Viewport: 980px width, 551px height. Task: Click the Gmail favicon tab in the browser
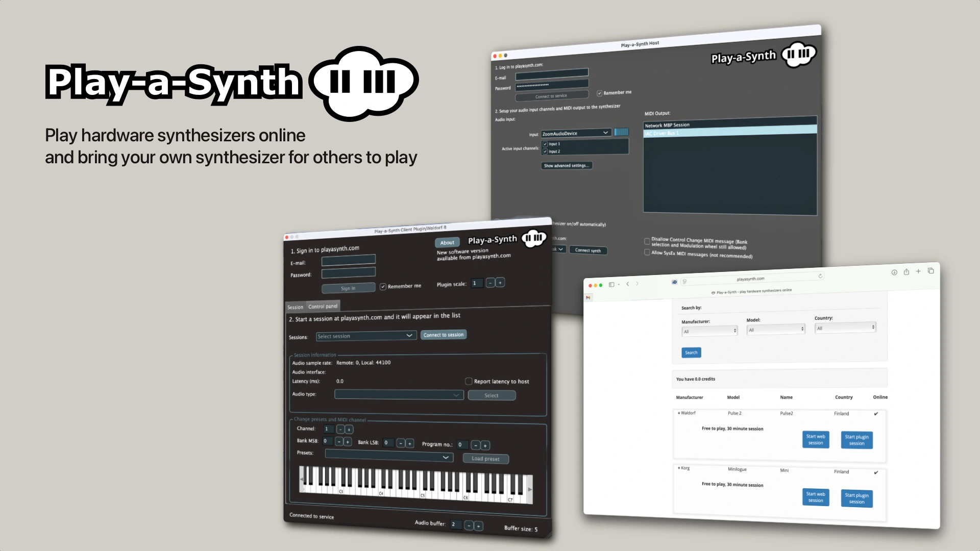[x=588, y=297]
